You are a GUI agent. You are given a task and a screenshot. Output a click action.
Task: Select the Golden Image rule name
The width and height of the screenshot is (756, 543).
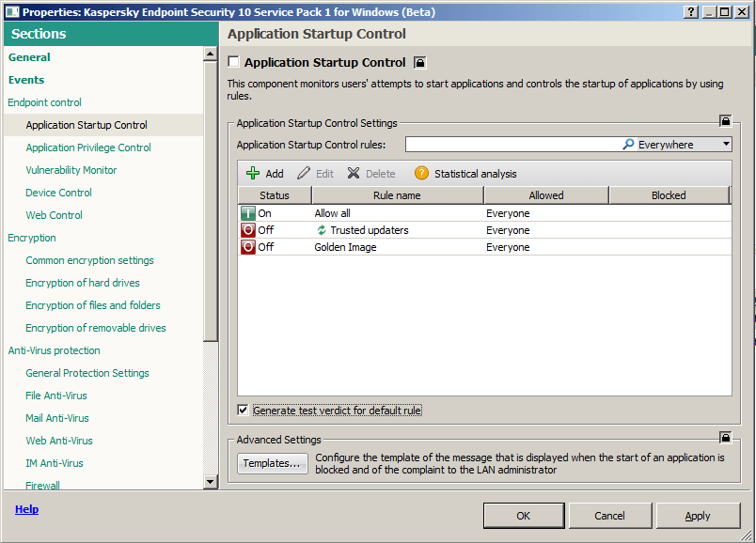pos(345,247)
